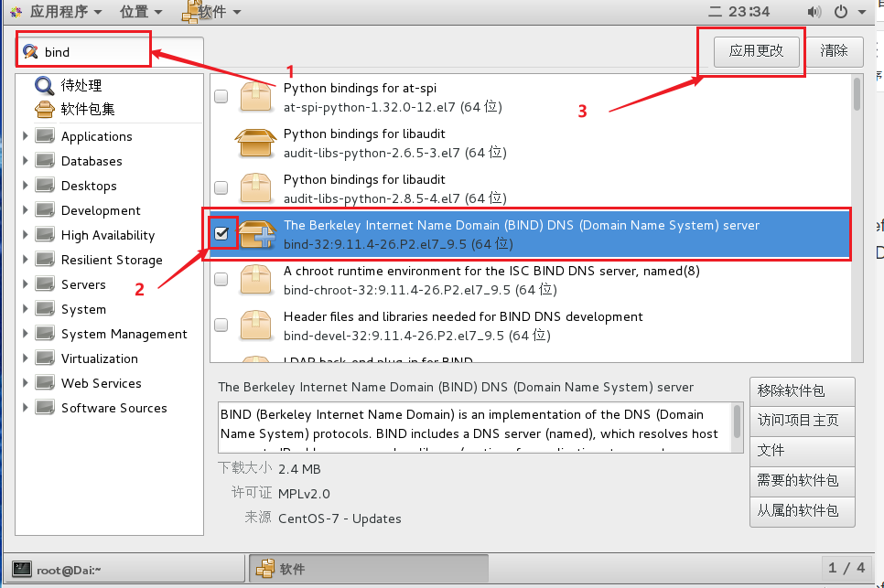Select the bind-chroot-32:9.11.4 package text
884x588 pixels.
(x=420, y=290)
